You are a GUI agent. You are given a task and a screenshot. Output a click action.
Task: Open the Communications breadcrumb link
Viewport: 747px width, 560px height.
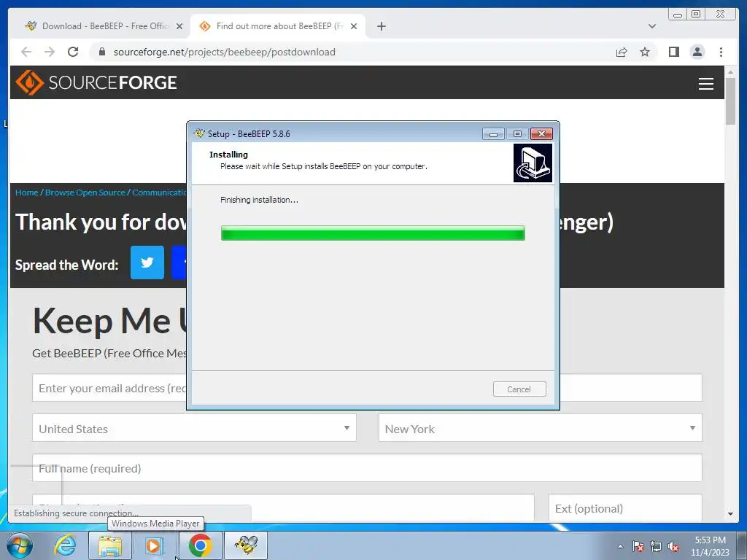coord(159,192)
